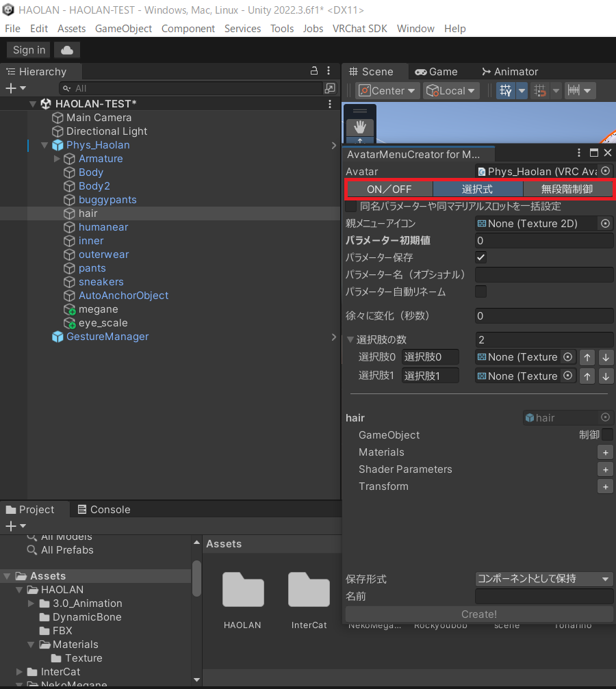Enable GameObject 制御 checkbox
Screen dimensions: 616x689
click(x=607, y=434)
